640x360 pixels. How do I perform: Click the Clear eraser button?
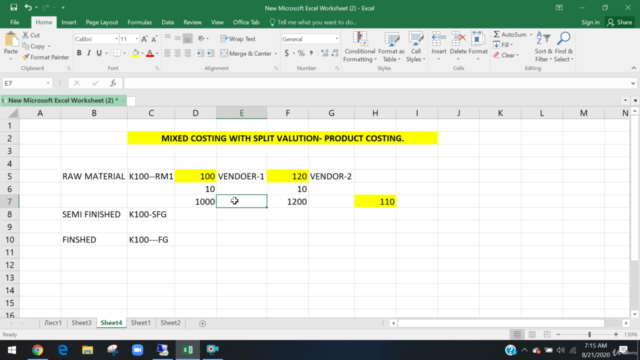[505, 55]
